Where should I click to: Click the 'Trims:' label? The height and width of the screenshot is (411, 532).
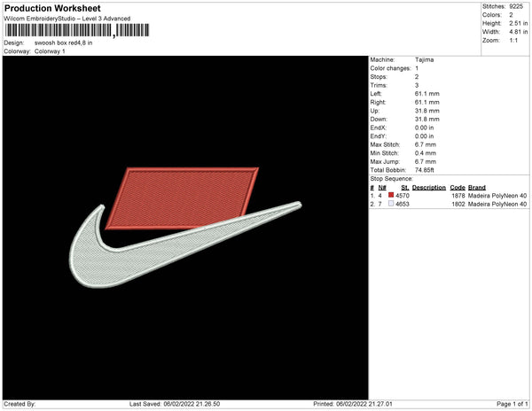(x=379, y=85)
